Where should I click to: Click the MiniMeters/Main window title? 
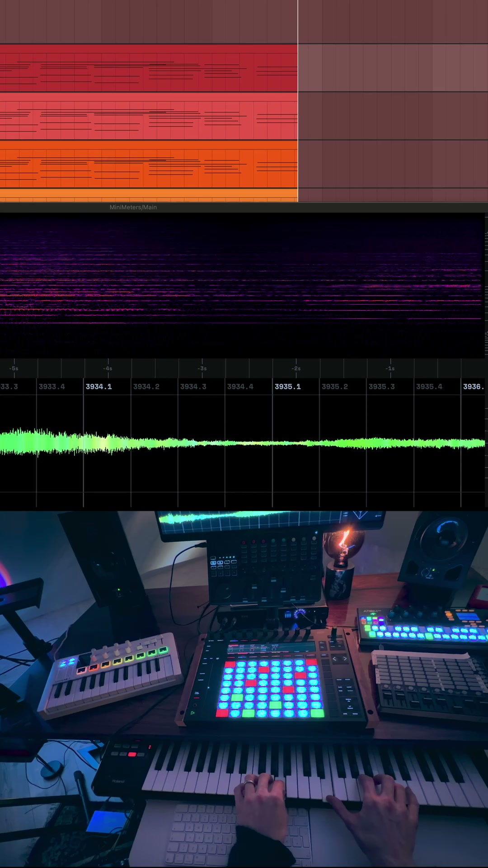pyautogui.click(x=133, y=207)
